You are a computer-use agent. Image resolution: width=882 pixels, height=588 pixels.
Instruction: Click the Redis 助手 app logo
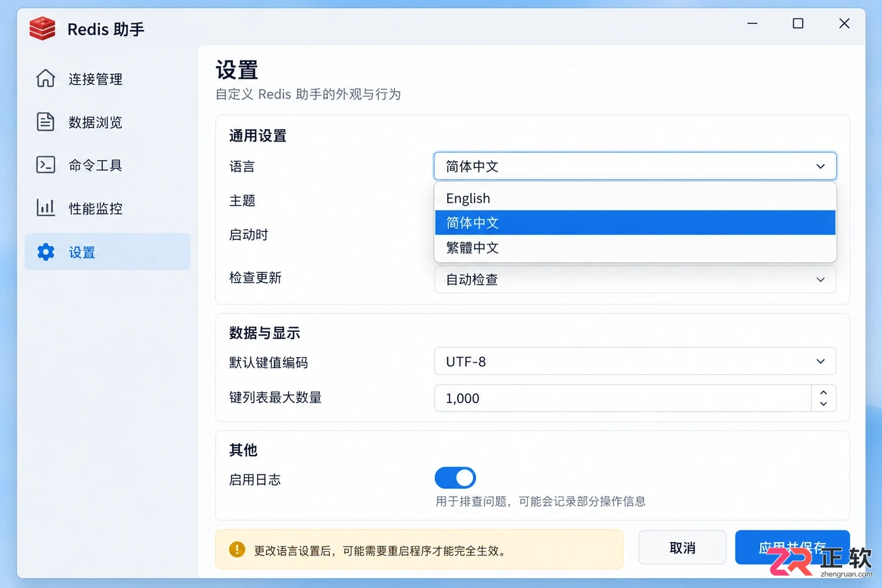click(x=42, y=29)
